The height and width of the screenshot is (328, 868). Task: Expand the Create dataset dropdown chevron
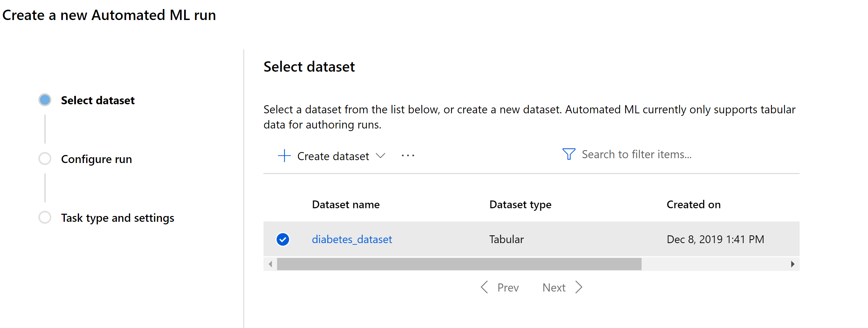coord(380,156)
